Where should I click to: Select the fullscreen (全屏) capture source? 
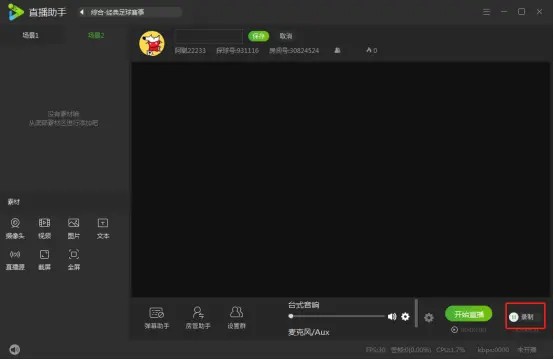click(x=73, y=260)
